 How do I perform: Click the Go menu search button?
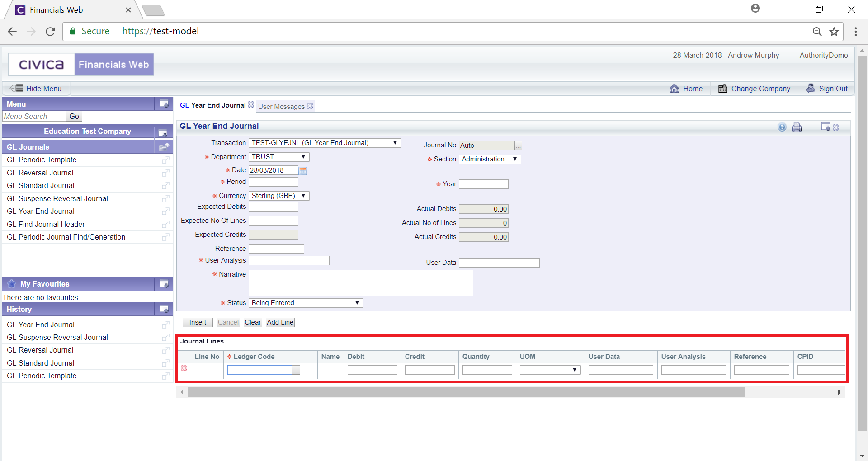(74, 116)
